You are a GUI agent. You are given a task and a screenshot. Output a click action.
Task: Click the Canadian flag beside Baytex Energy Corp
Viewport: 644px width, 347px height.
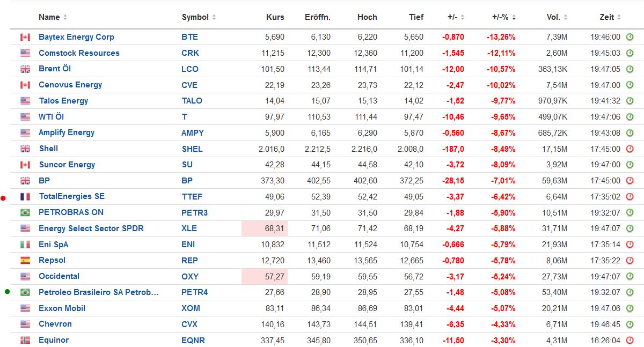click(x=25, y=37)
